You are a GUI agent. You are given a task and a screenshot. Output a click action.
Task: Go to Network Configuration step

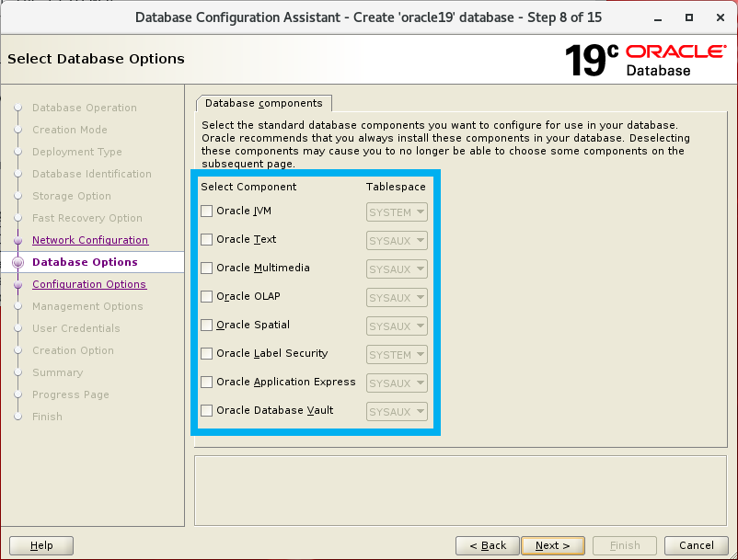point(90,240)
